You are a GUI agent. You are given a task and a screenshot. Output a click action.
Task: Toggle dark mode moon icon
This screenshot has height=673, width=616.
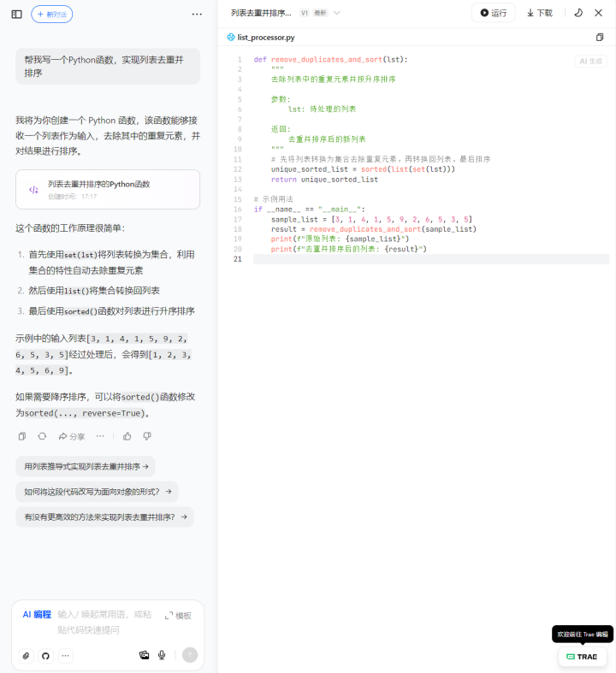point(577,13)
